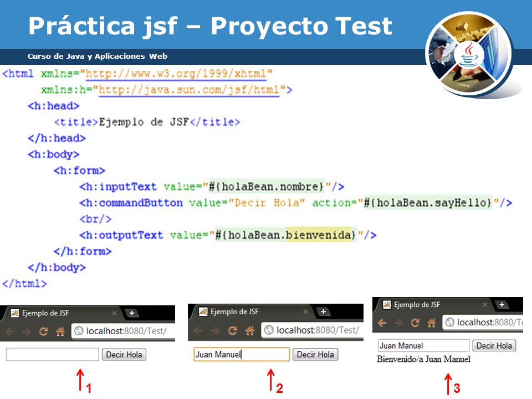Click Decir Hola button in third browser
532x399 pixels.
pyautogui.click(x=494, y=346)
